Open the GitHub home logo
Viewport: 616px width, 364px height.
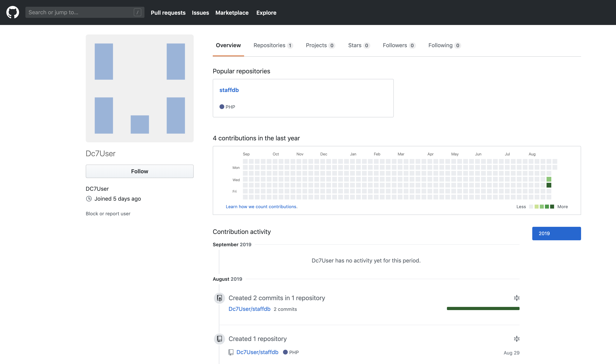(13, 12)
